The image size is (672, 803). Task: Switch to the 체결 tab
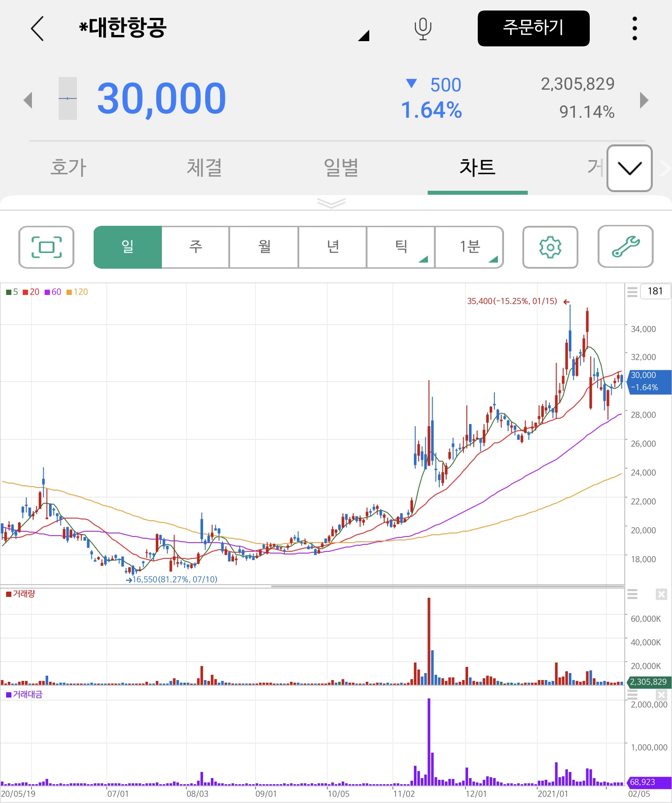point(204,168)
